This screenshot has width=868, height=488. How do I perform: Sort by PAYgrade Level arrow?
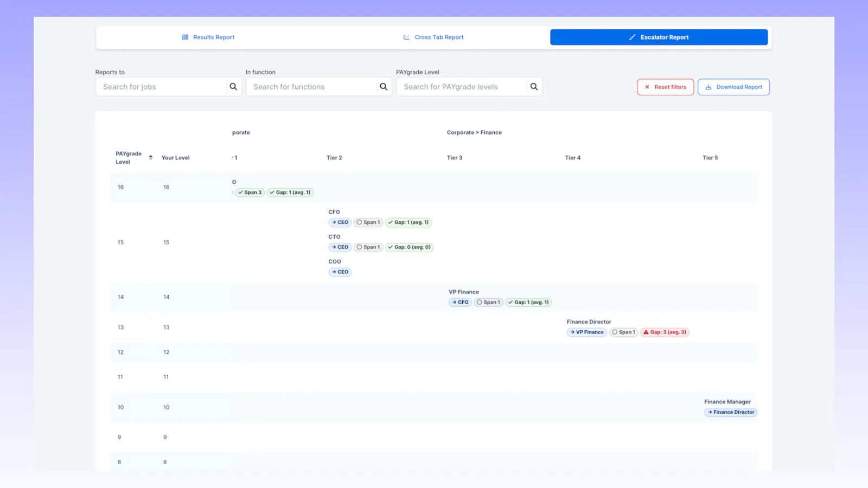click(151, 158)
